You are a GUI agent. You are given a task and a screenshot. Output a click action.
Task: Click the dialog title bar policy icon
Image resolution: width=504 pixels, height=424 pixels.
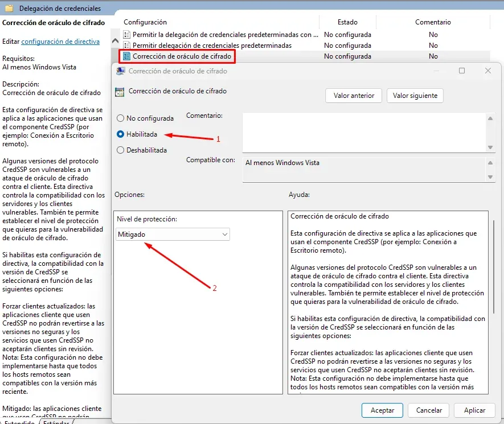coord(121,71)
